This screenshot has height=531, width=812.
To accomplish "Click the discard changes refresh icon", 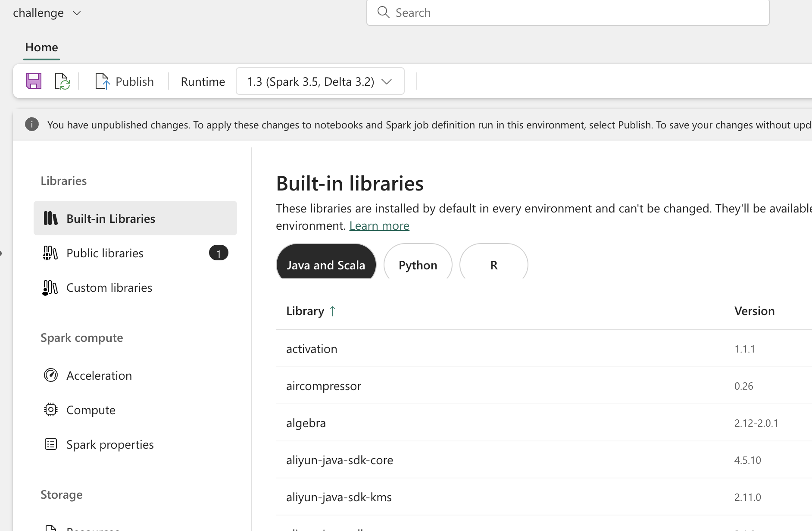I will coord(62,81).
